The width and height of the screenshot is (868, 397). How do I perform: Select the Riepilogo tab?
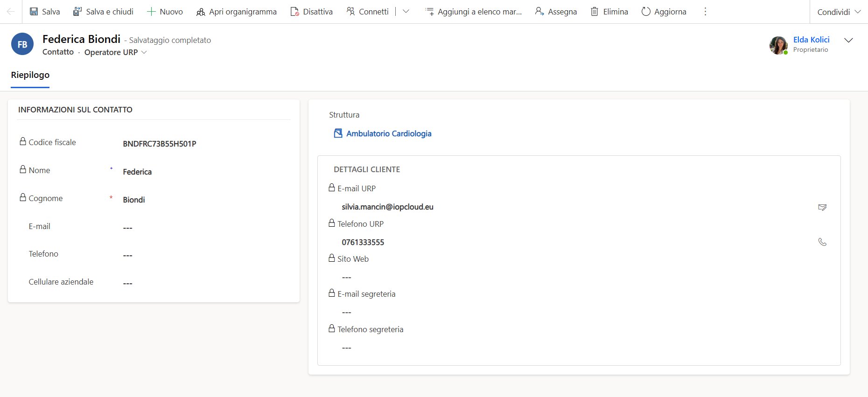[30, 75]
